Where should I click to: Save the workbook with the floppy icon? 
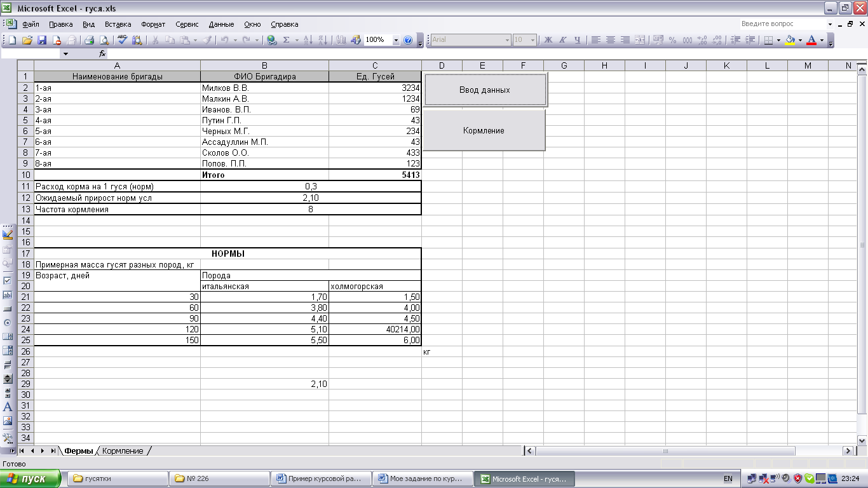coord(42,40)
